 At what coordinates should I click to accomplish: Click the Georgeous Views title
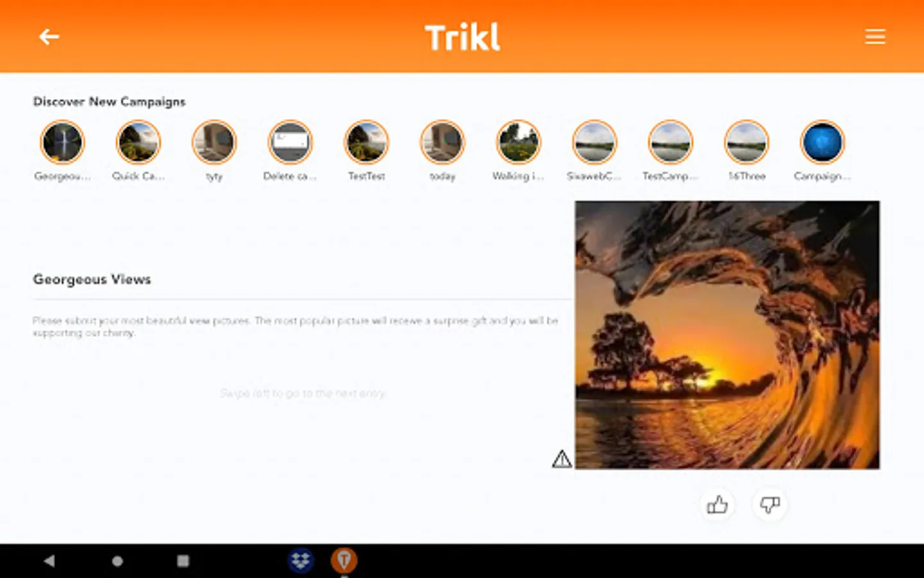[92, 279]
